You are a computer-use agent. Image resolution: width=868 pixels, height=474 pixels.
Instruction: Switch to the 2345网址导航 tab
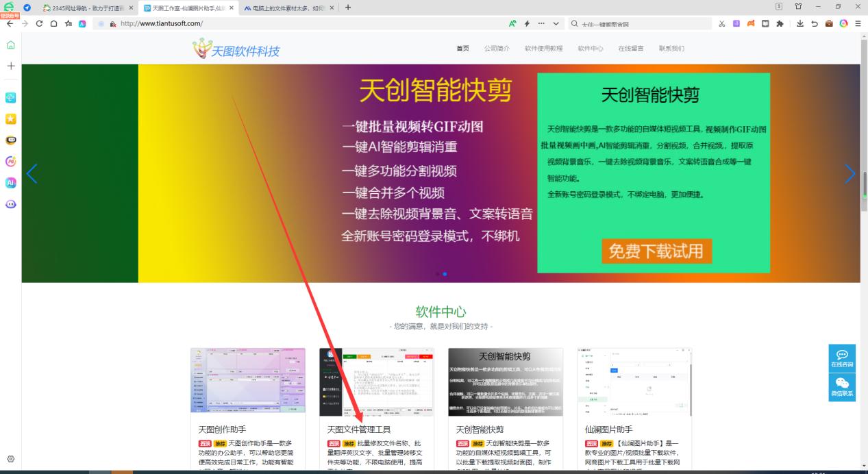(87, 8)
